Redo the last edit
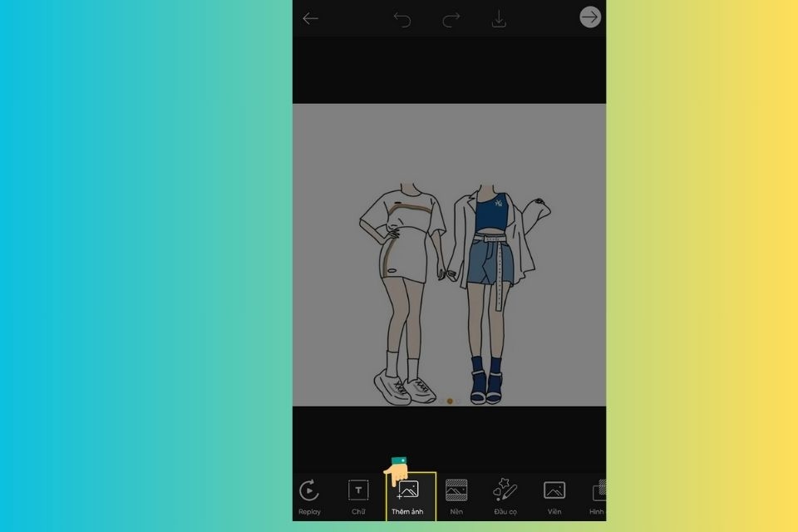 tap(451, 19)
